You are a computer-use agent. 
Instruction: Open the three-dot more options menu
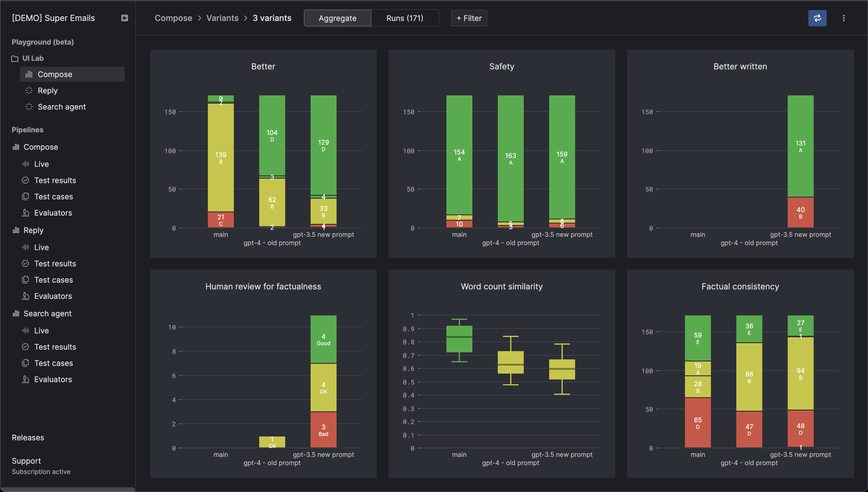pos(844,18)
